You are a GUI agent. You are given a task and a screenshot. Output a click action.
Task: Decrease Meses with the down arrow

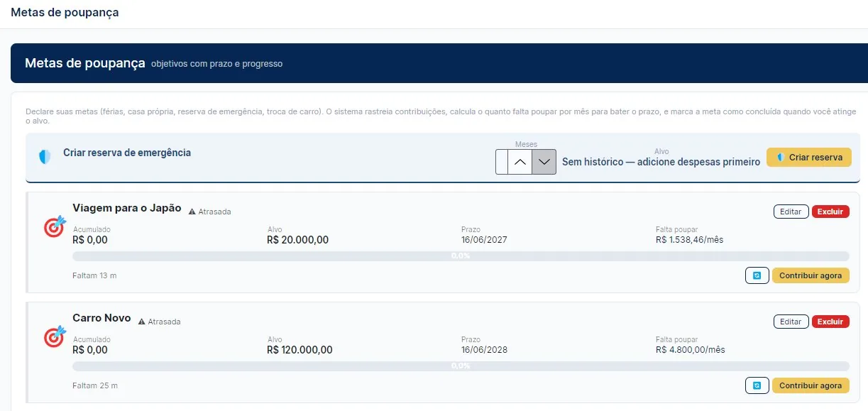(x=544, y=162)
